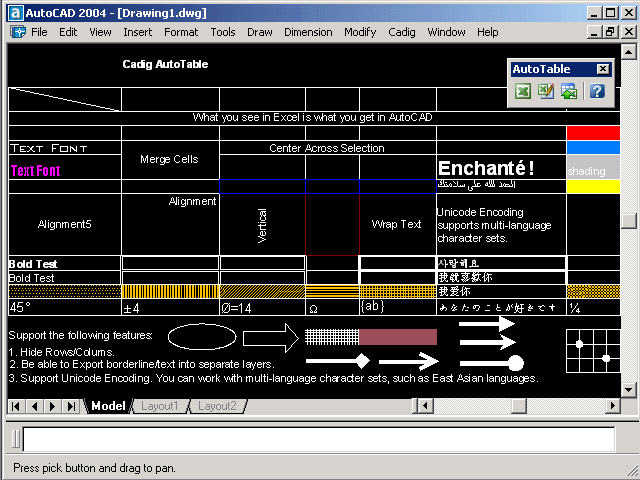The image size is (640, 480).
Task: Click the yellow shaded table cell
Action: point(593,186)
